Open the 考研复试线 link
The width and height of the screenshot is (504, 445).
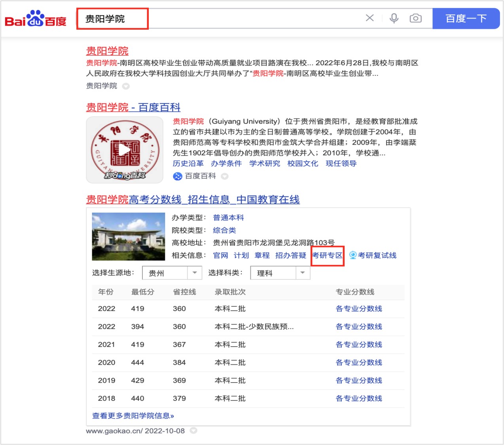coord(377,255)
